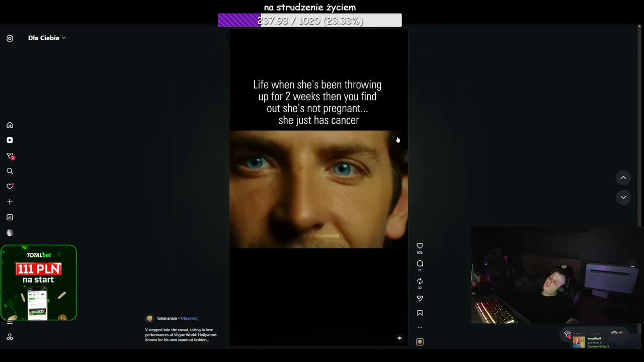The height and width of the screenshot is (362, 644).
Task: Open the tokenanam username link
Action: [x=167, y=318]
